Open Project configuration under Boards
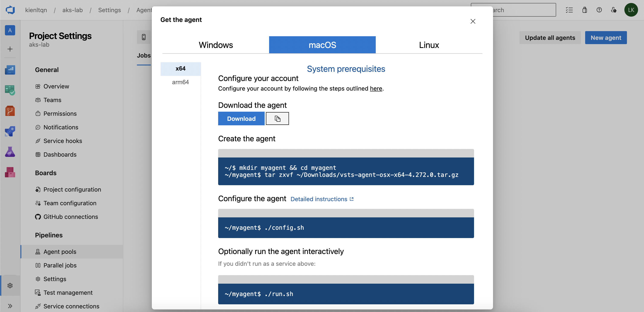This screenshot has height=312, width=644. 72,190
